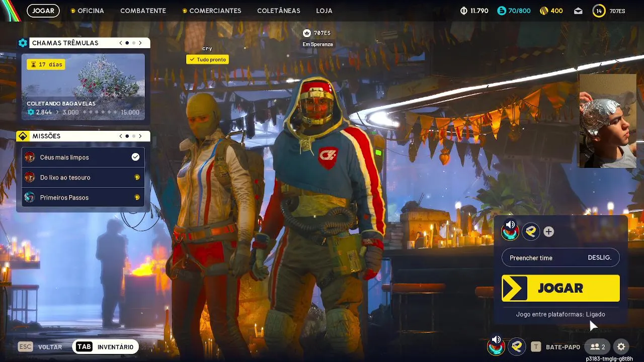Open the Coletando Bagavelas event card
The width and height of the screenshot is (644, 362).
click(83, 86)
